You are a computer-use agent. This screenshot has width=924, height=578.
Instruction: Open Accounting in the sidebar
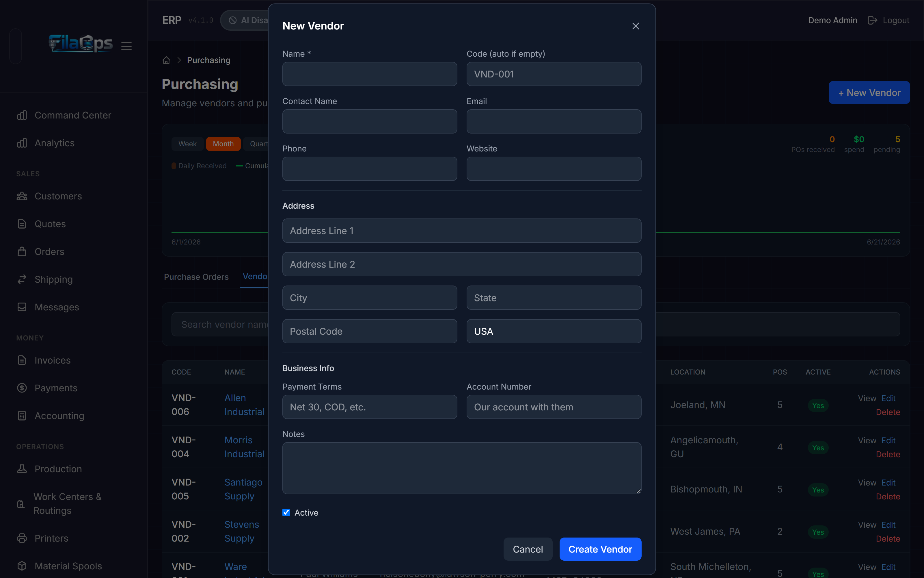coord(51,416)
